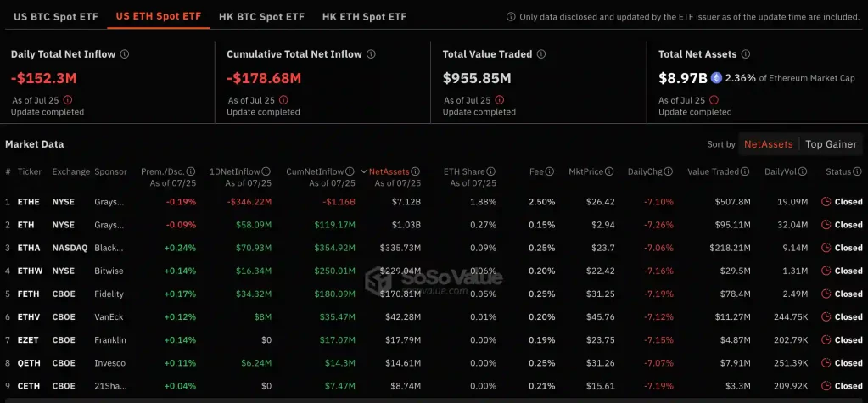The width and height of the screenshot is (868, 403).
Task: Open the FETH ticker
Action: click(28, 294)
